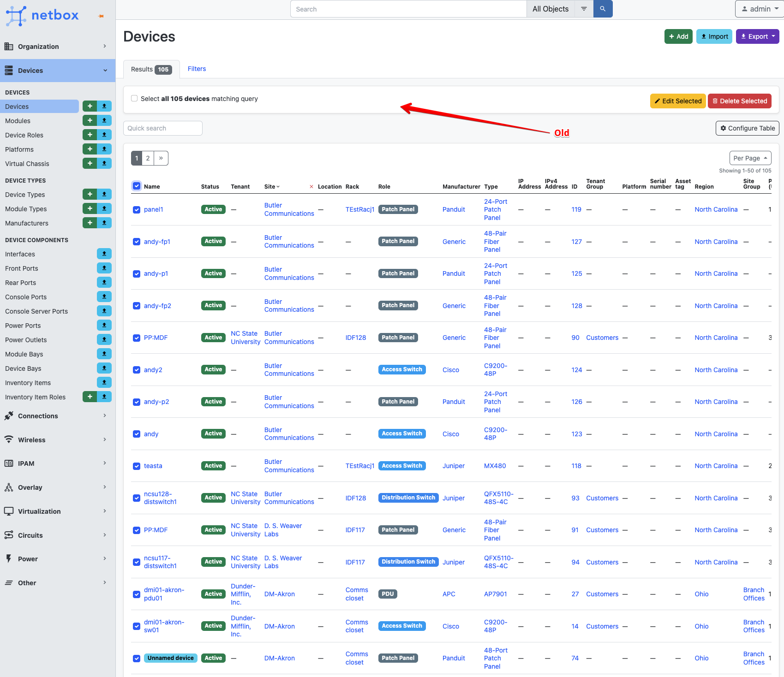Screen dimensions: 784x677
Task: Import Console Server Ports via upload icon
Action: tap(104, 311)
